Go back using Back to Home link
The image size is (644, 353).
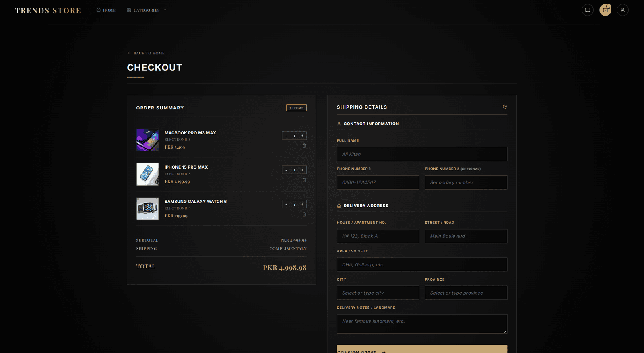pos(146,53)
